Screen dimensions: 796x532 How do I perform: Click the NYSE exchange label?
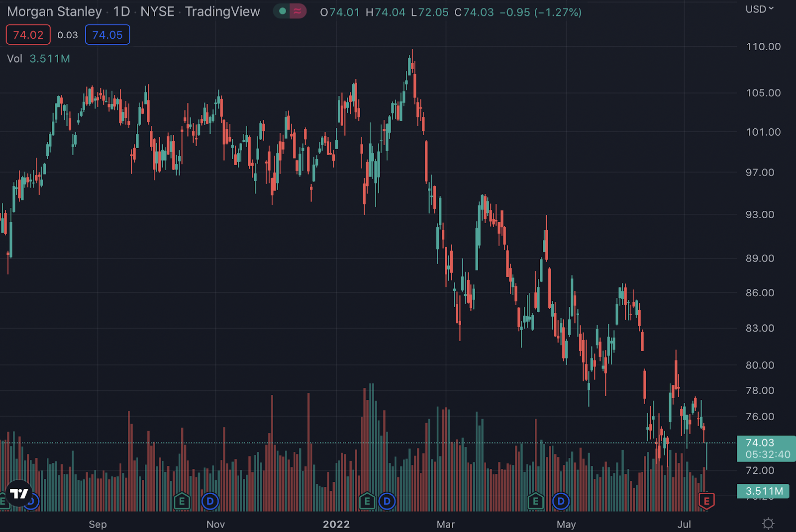[157, 11]
